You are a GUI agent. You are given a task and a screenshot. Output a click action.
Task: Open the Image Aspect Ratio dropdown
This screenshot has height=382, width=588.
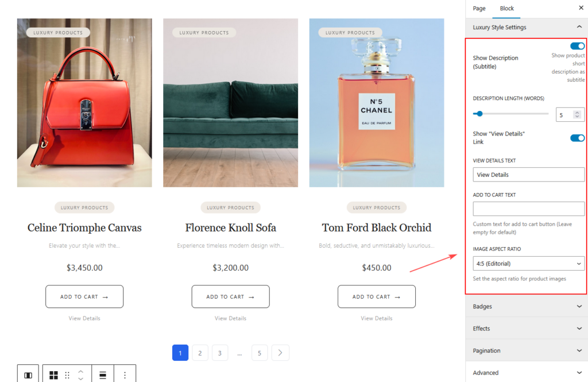click(x=528, y=264)
